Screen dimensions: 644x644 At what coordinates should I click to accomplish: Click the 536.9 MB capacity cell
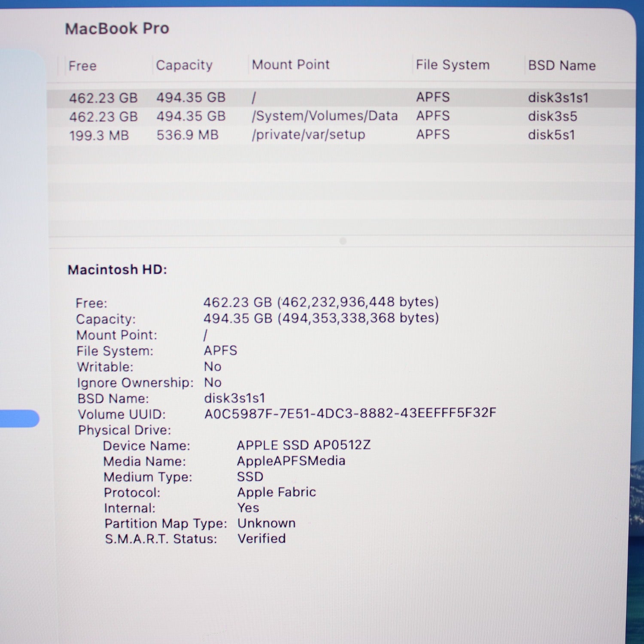(x=187, y=135)
